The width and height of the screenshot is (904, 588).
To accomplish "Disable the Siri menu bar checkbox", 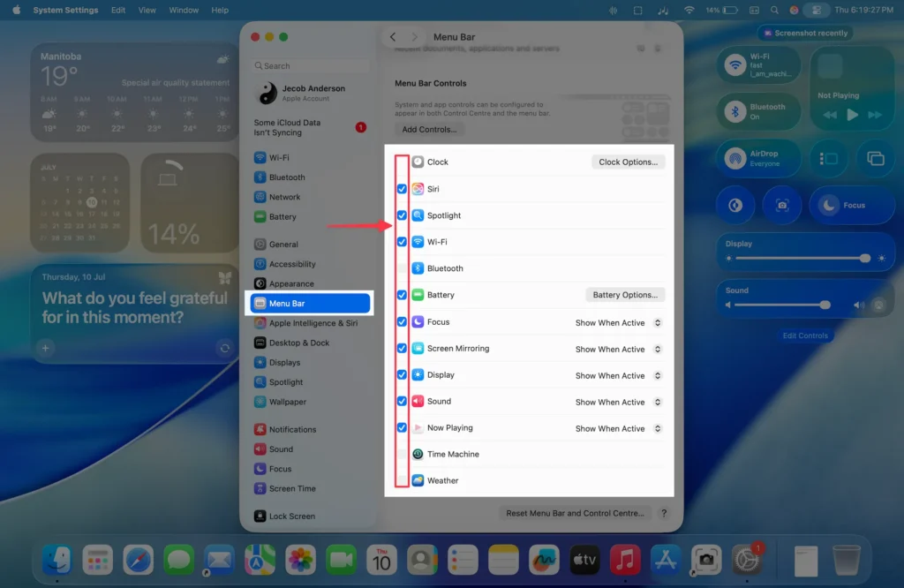I will (402, 188).
